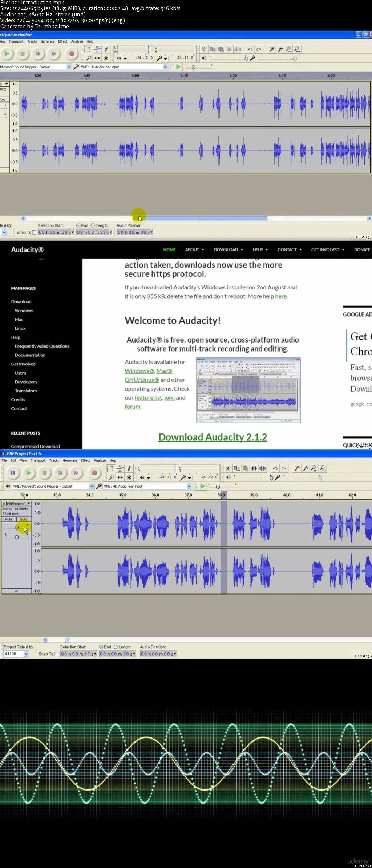
Task: Click the Undo icon in PBEProjectPart1c window
Action: point(275,468)
